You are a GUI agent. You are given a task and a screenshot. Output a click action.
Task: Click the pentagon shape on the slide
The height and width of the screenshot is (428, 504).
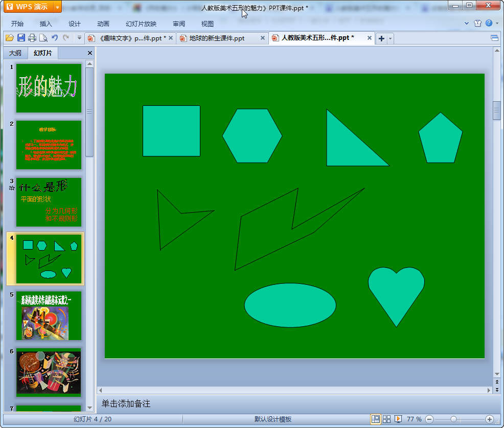tap(440, 138)
